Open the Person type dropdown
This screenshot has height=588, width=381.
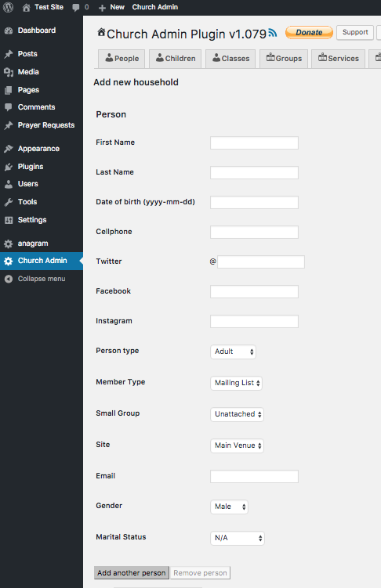(x=233, y=352)
